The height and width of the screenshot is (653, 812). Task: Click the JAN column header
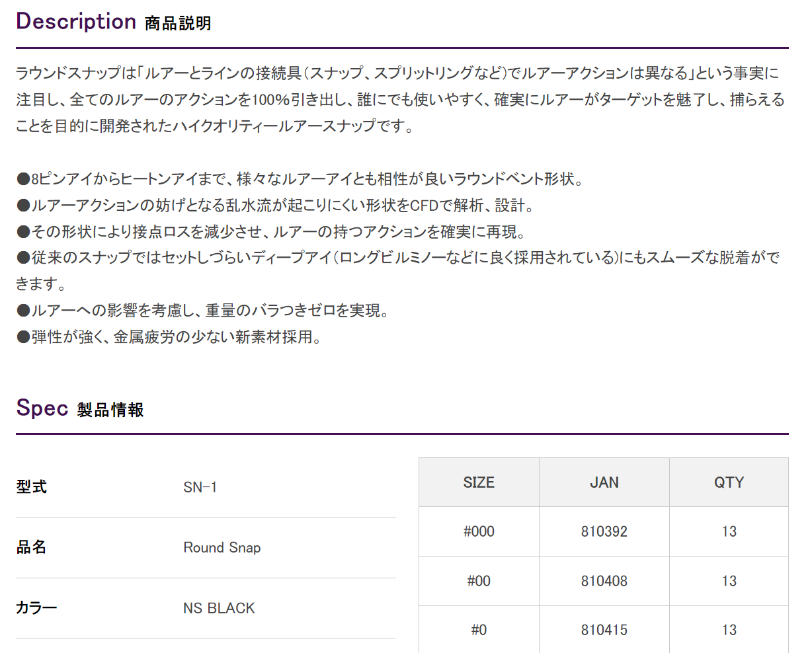tap(604, 482)
